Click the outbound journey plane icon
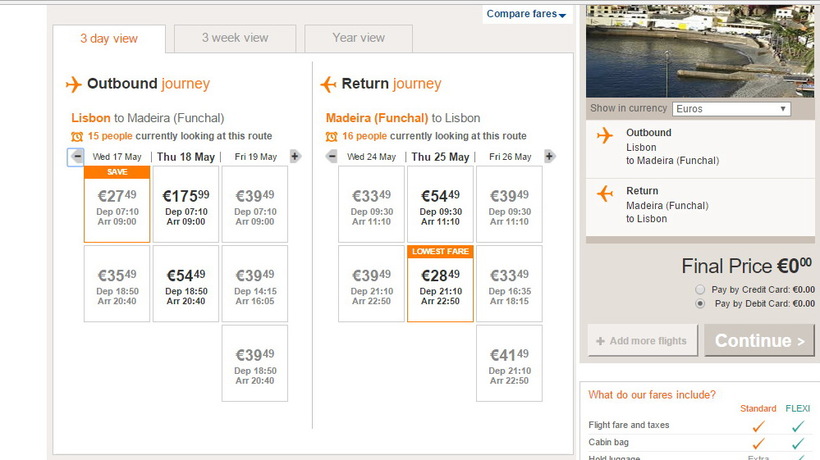Screen dimensions: 820x460 pos(73,84)
